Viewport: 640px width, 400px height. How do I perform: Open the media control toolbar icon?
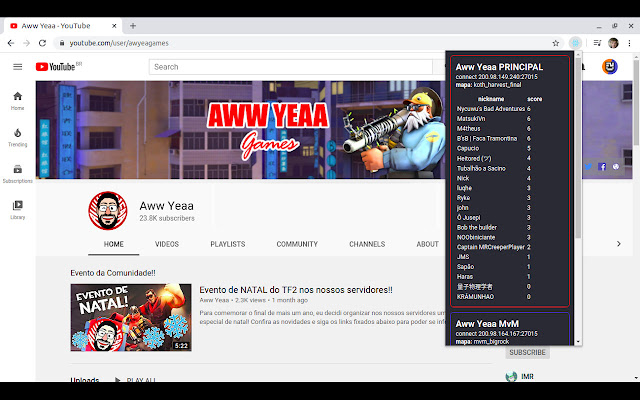pos(597,43)
